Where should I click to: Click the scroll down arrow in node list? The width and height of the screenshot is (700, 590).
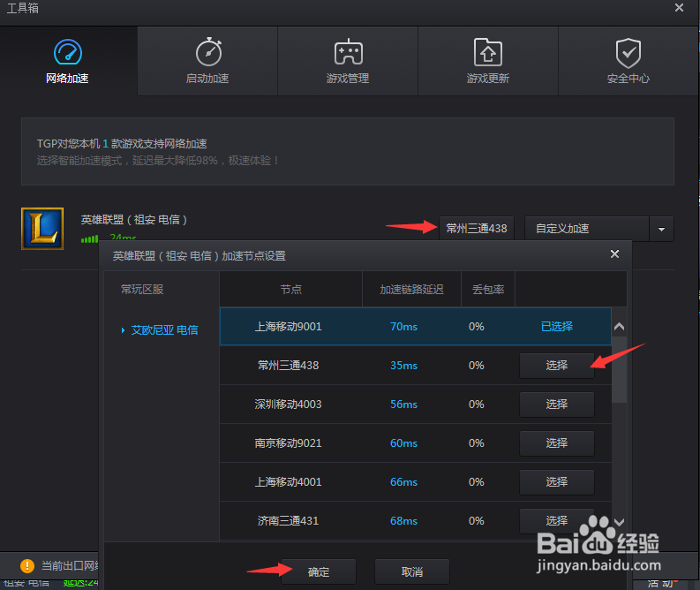click(x=619, y=522)
